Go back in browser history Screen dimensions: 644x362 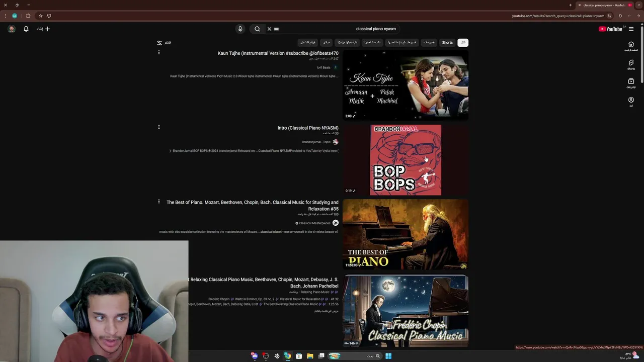tap(639, 16)
